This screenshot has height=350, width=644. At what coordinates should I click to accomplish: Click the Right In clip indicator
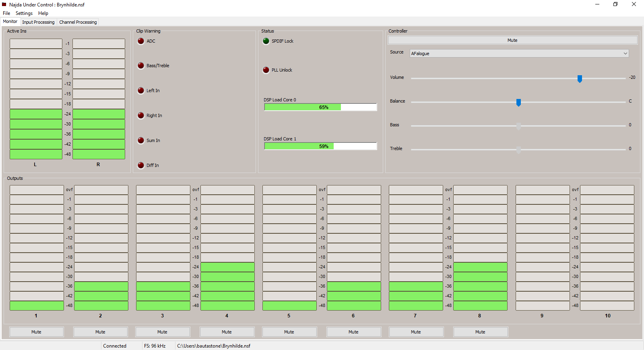point(141,115)
